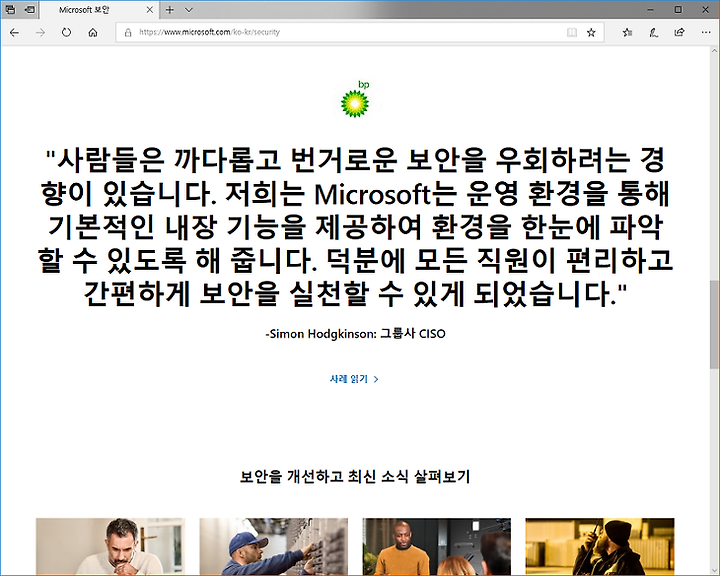Open thumbnail of worker in blue cap
The image size is (720, 576).
click(x=274, y=547)
